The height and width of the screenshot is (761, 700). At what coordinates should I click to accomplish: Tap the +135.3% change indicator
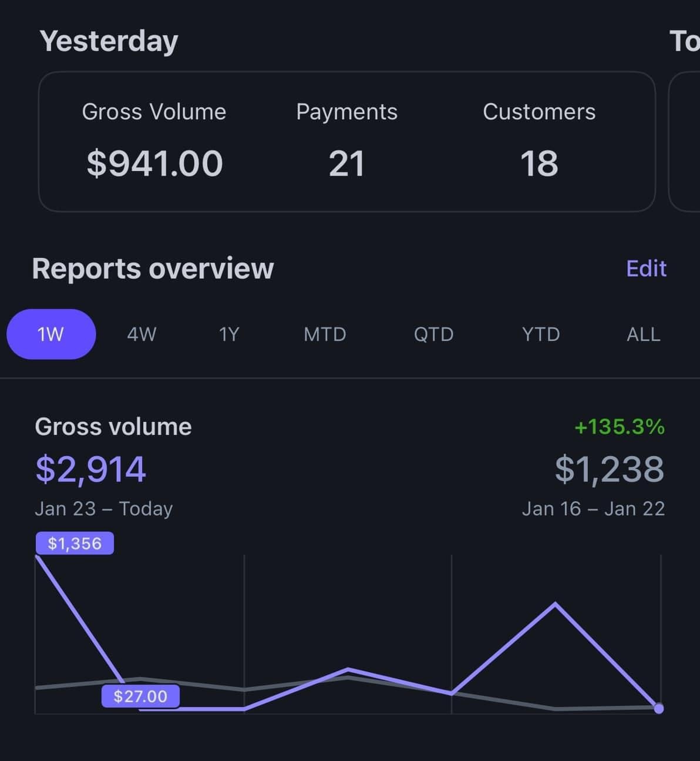(620, 427)
